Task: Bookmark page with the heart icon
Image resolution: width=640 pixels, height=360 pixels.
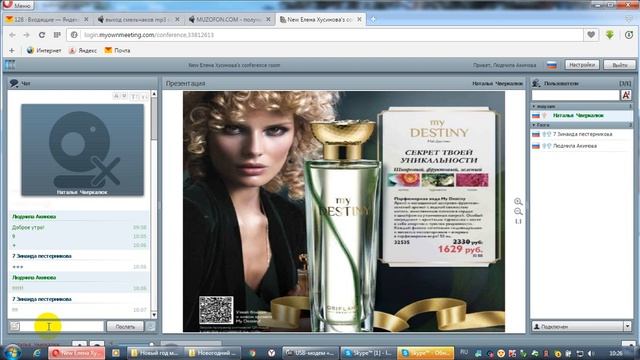Action: tap(591, 35)
